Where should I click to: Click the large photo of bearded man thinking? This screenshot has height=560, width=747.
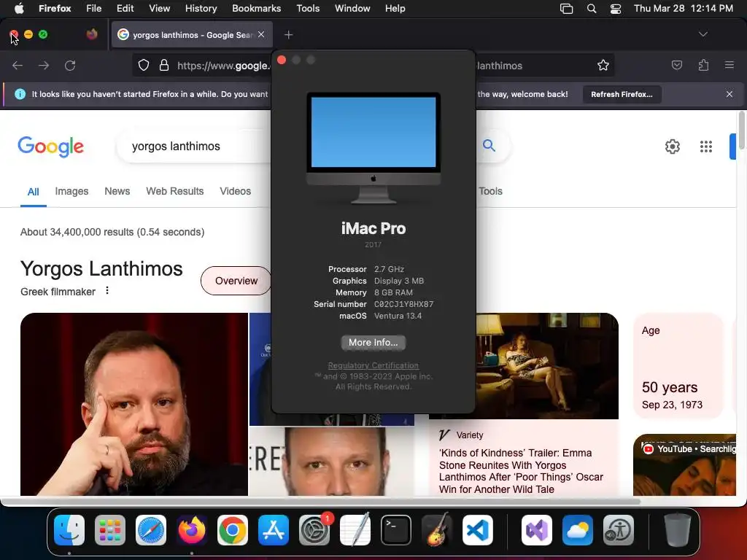[x=134, y=404]
